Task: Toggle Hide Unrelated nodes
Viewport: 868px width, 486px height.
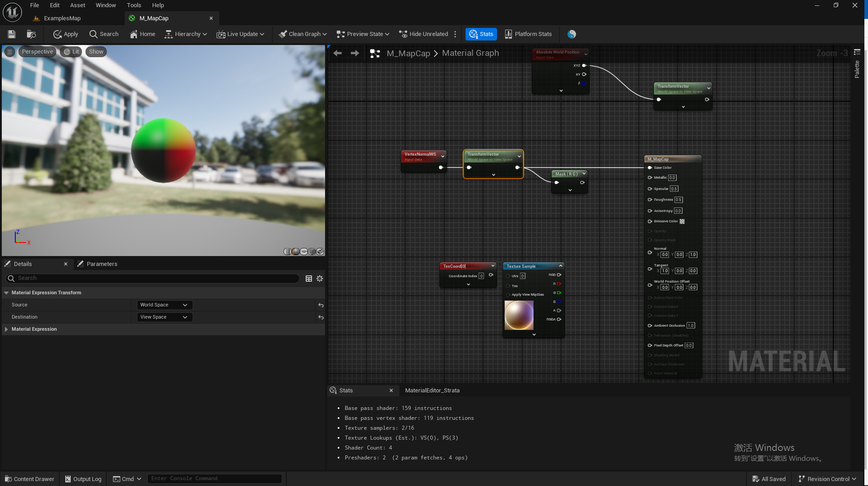Action: click(424, 34)
